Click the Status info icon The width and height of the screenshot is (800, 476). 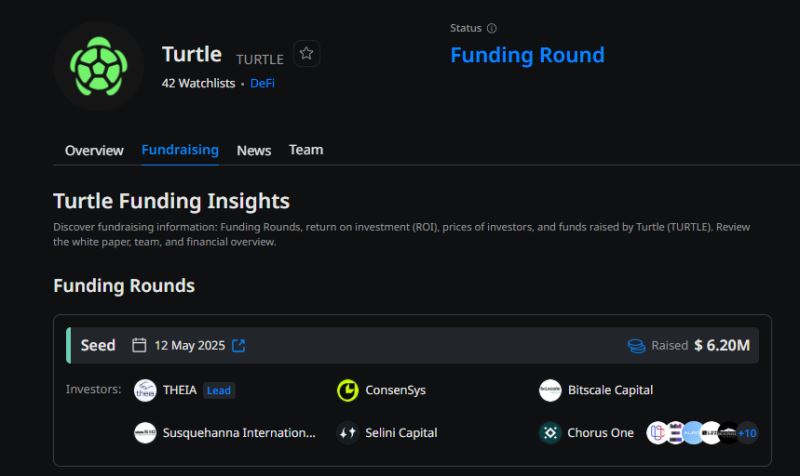[491, 29]
